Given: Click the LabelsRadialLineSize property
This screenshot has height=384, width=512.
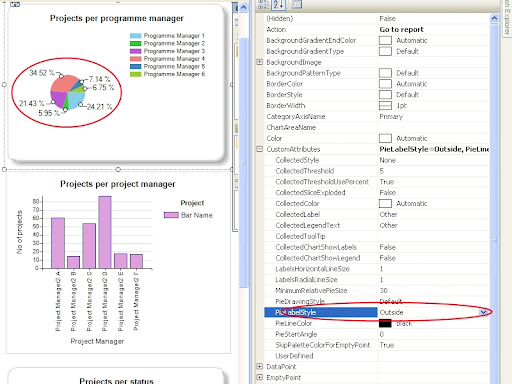Looking at the screenshot, I should pyautogui.click(x=306, y=280).
